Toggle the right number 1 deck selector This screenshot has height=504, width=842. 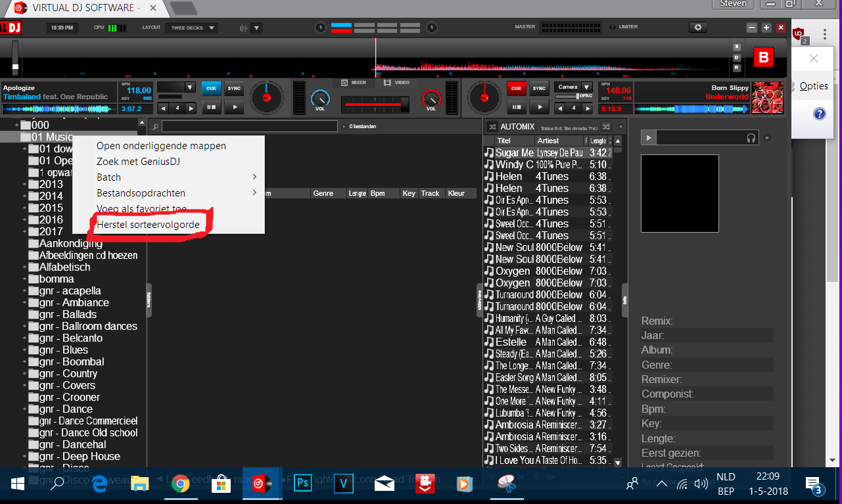pos(432,28)
